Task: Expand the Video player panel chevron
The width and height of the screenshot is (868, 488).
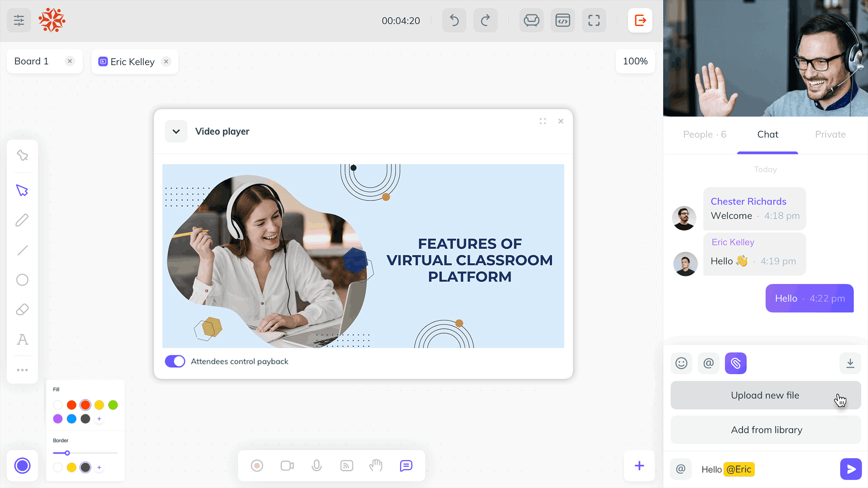Action: click(175, 131)
